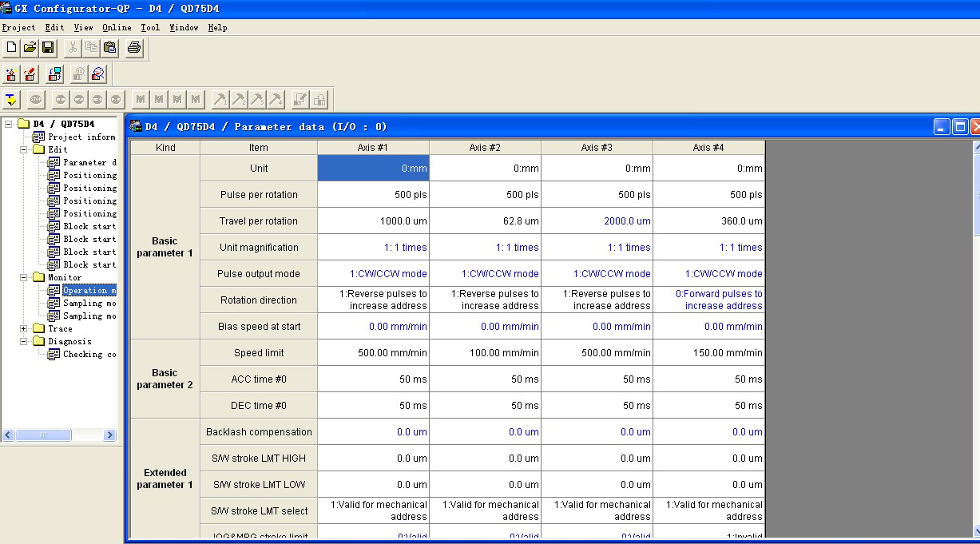Click the tree panel horizontal scrollbar right arrow
Viewport: 980px width, 544px height.
[x=110, y=435]
